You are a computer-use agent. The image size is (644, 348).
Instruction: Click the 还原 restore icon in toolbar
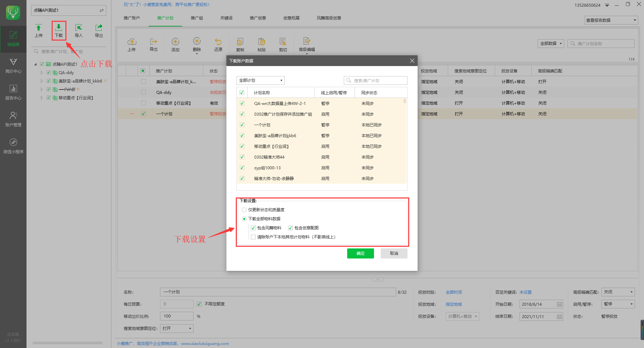point(218,45)
